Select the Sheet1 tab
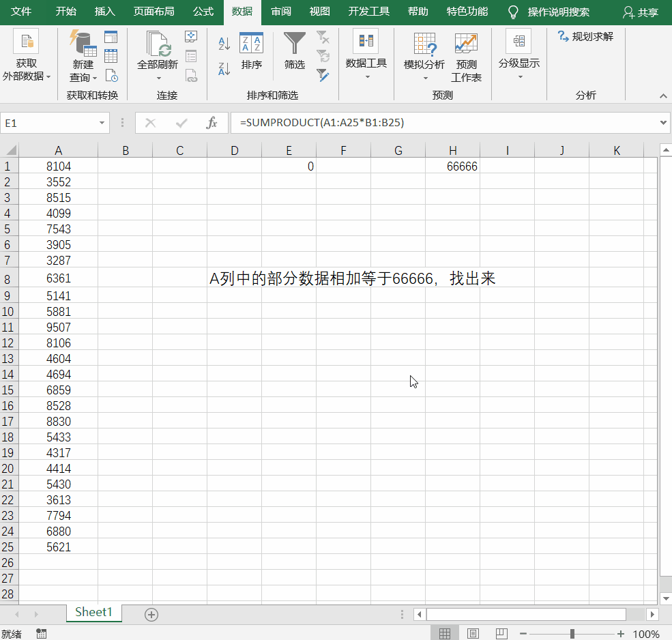This screenshot has width=672, height=640. (94, 612)
